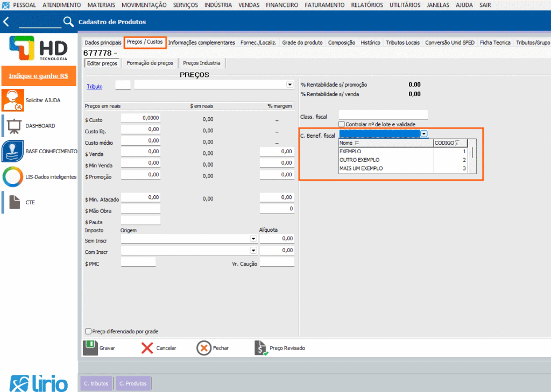Open the DASHBOARD sidebar icon
Viewport: 551px width, 392px height.
[12, 126]
